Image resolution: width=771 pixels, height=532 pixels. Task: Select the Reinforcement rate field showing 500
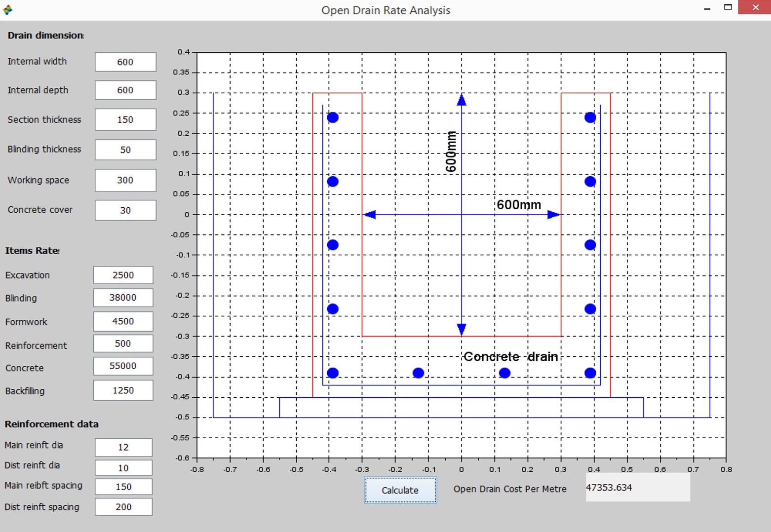[123, 343]
